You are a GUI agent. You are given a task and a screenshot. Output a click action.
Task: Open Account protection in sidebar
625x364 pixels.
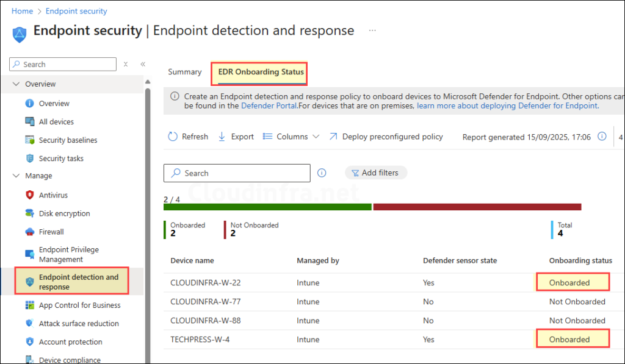coord(71,341)
